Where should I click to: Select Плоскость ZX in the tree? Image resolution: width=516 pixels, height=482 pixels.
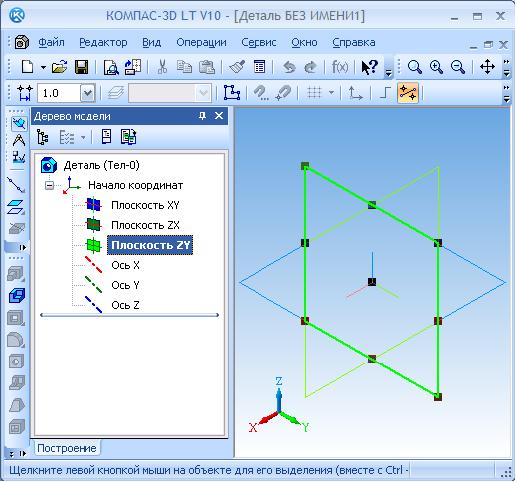point(145,225)
